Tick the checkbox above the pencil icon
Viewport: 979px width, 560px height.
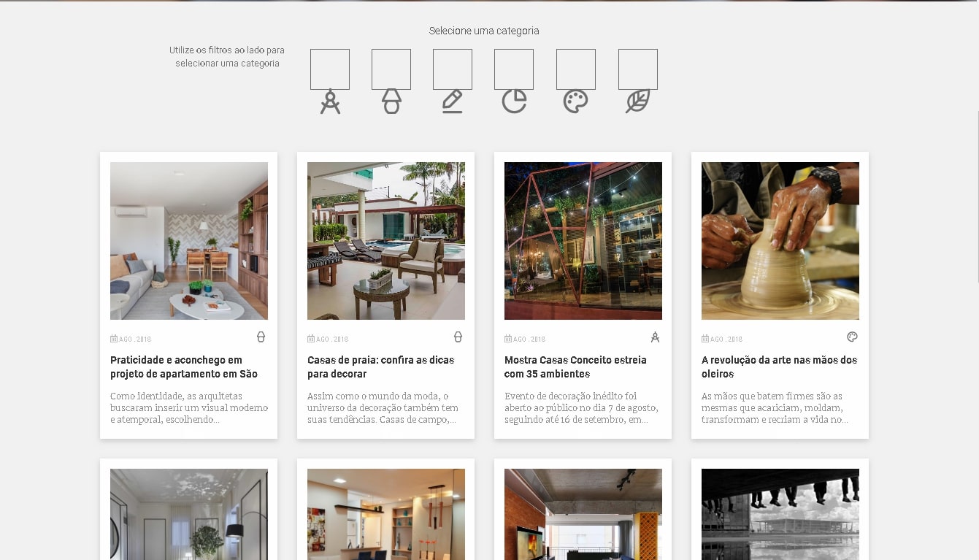click(453, 69)
